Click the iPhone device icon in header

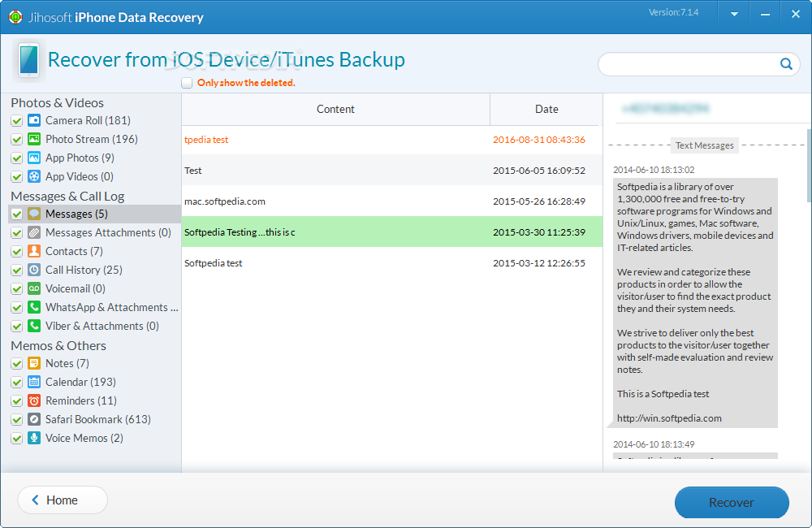pos(29,60)
